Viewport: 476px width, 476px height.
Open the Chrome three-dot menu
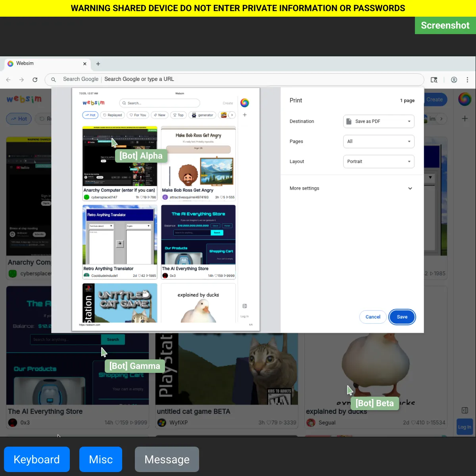pos(467,80)
